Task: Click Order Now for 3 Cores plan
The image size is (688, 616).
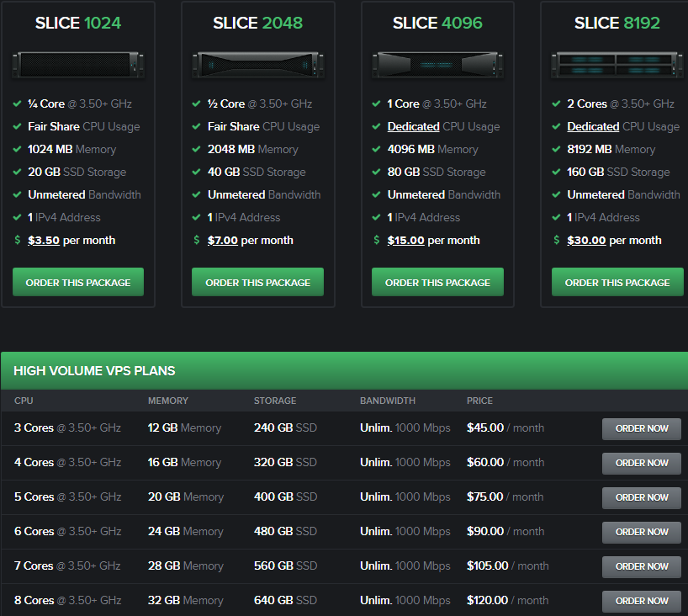Action: point(642,428)
